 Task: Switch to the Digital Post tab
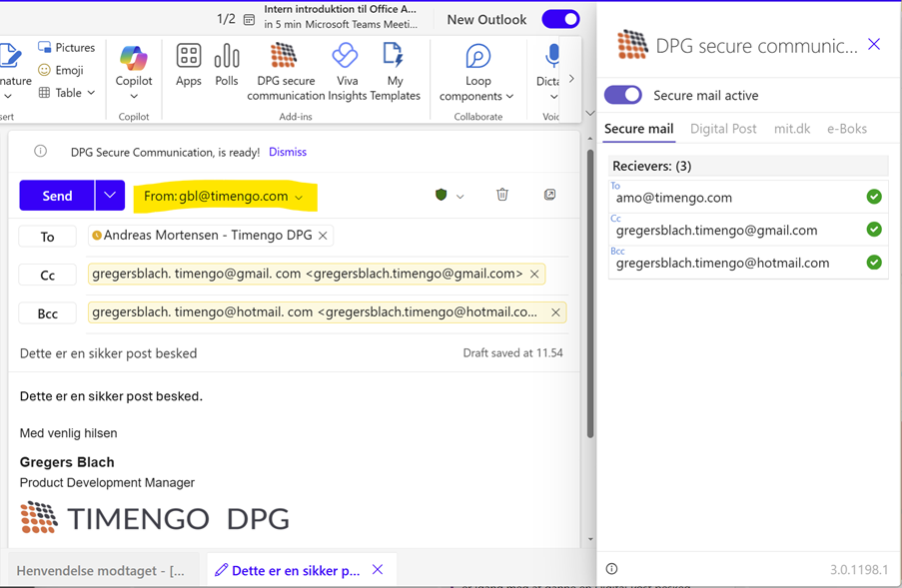tap(723, 129)
